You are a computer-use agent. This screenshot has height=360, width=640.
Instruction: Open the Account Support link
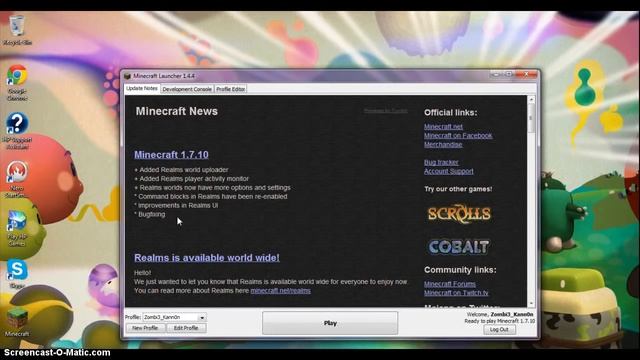pos(449,171)
